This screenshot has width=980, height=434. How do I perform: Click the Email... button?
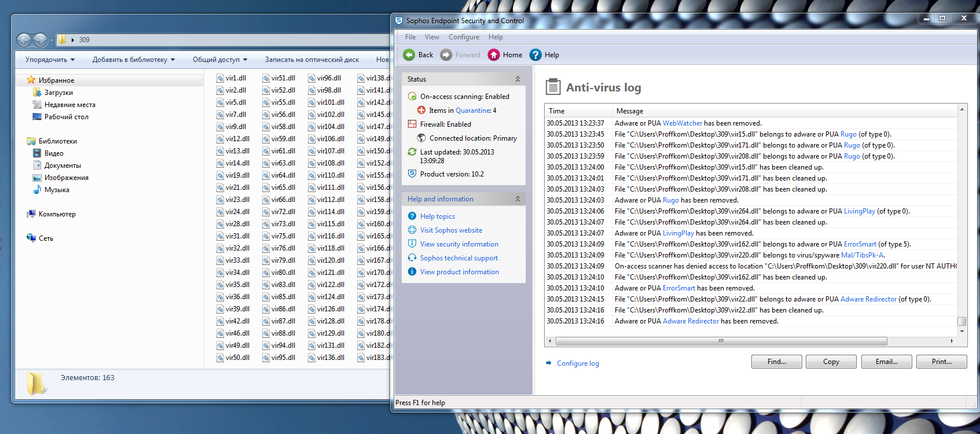pyautogui.click(x=887, y=362)
